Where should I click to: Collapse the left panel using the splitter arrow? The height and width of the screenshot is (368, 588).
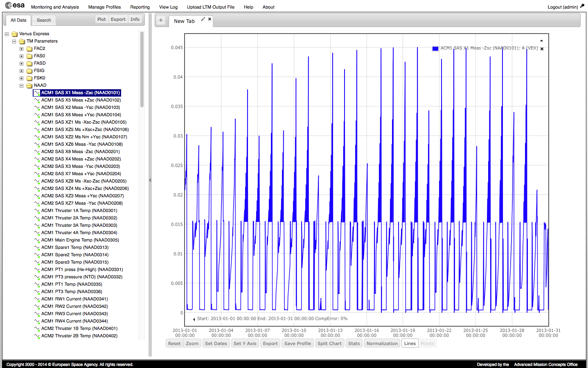(x=150, y=180)
